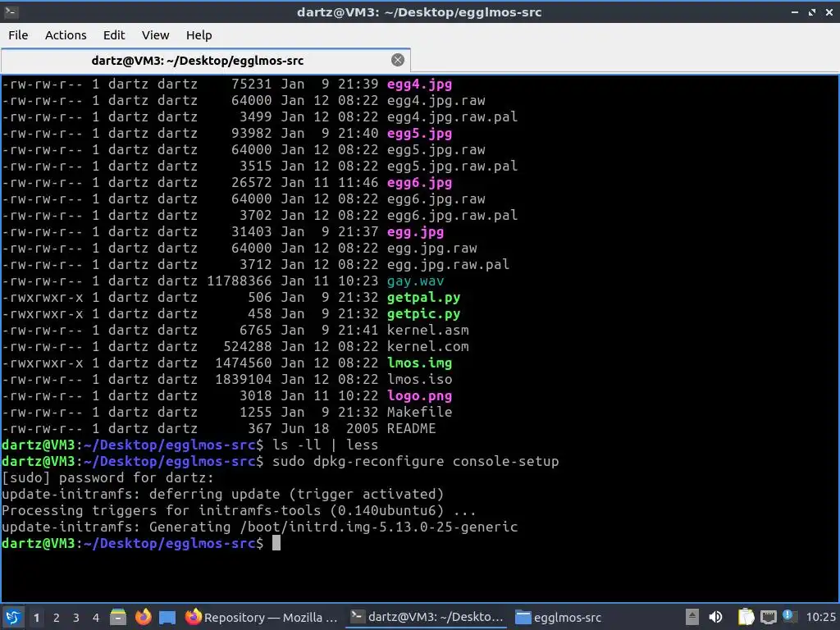Viewport: 840px width, 630px height.
Task: Switch to Repository Mozilla Firefox window
Action: point(262,617)
